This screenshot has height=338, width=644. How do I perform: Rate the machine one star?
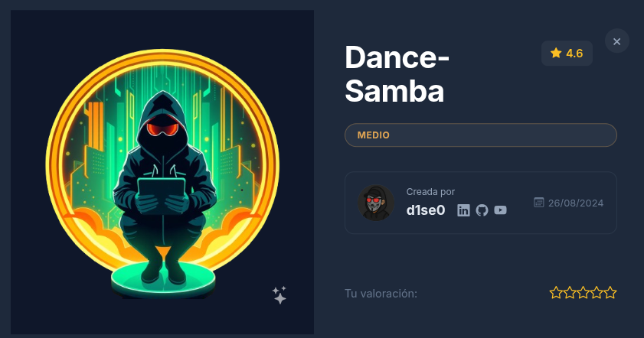point(556,292)
